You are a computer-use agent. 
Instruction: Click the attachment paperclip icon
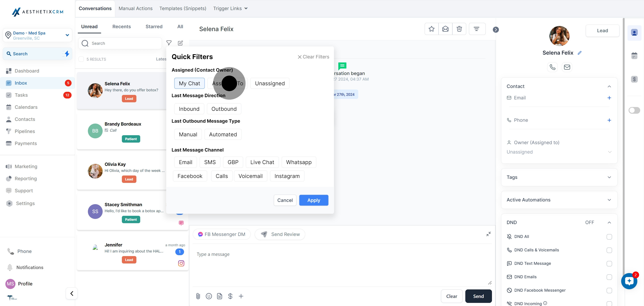tap(198, 296)
